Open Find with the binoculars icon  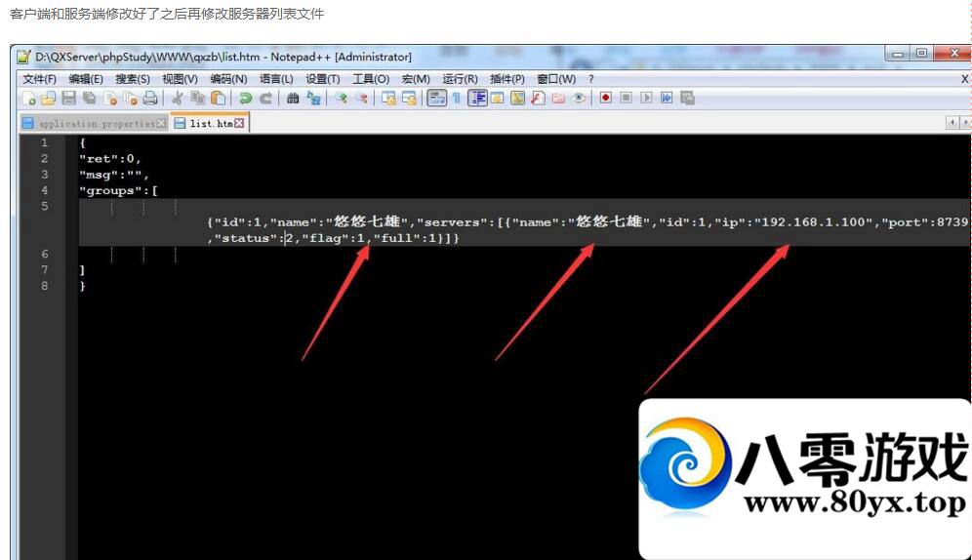tap(293, 99)
